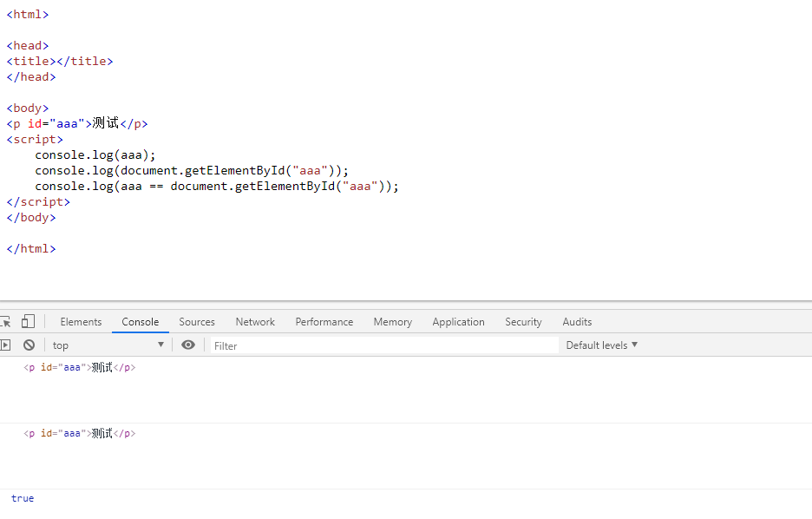The image size is (812, 519).
Task: Click the aaa == comparison code line
Action: 217,186
